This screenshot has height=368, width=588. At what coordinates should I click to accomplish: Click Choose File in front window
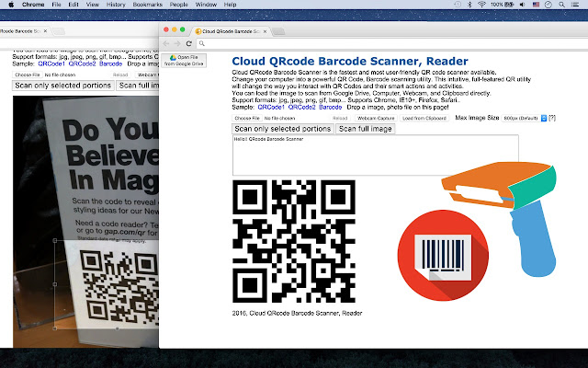(x=247, y=118)
